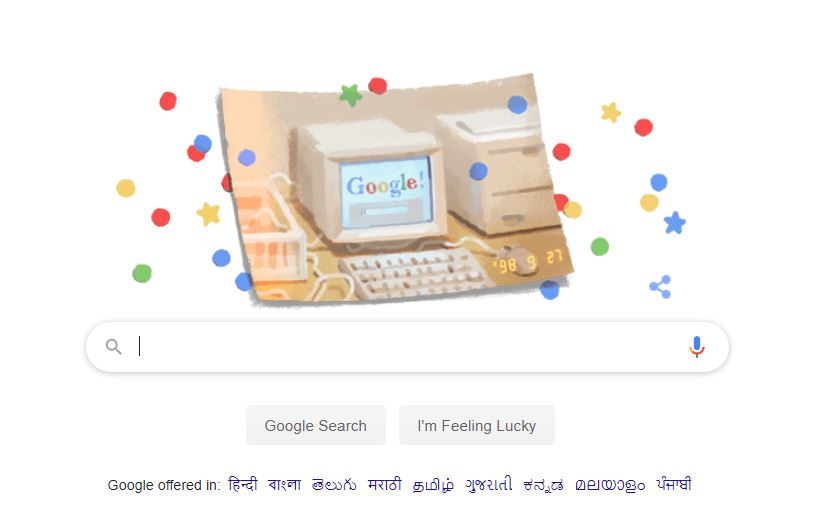Switch Google language to বাংলা
834x529 pixels.
(285, 484)
